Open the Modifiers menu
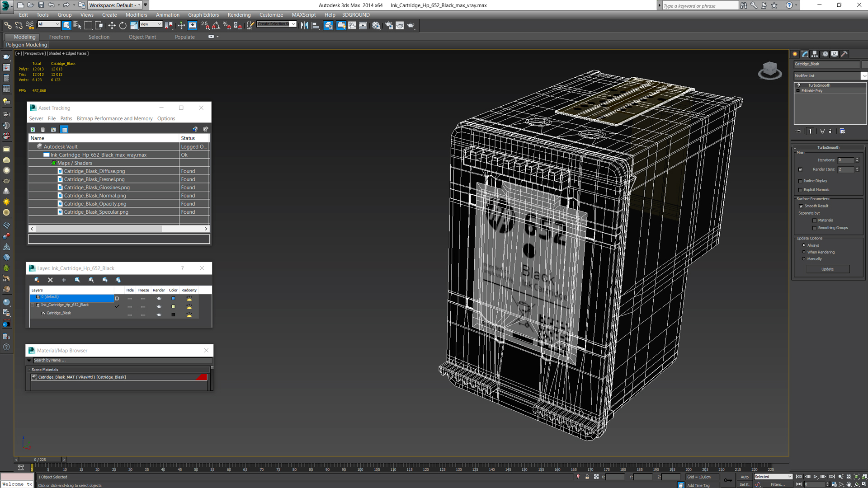Image resolution: width=868 pixels, height=488 pixels. tap(137, 15)
